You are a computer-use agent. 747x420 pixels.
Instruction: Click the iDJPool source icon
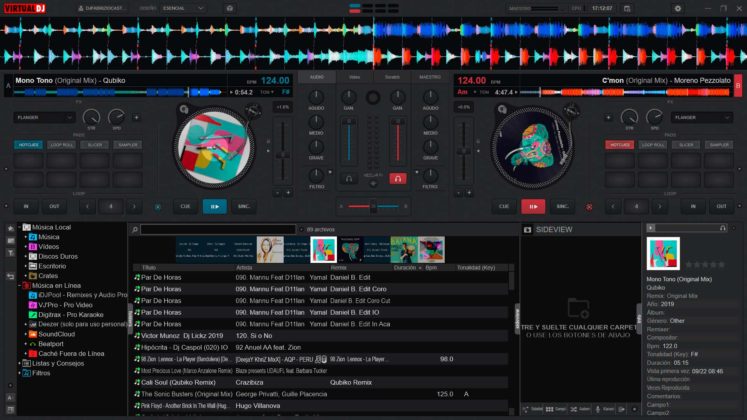[33, 295]
